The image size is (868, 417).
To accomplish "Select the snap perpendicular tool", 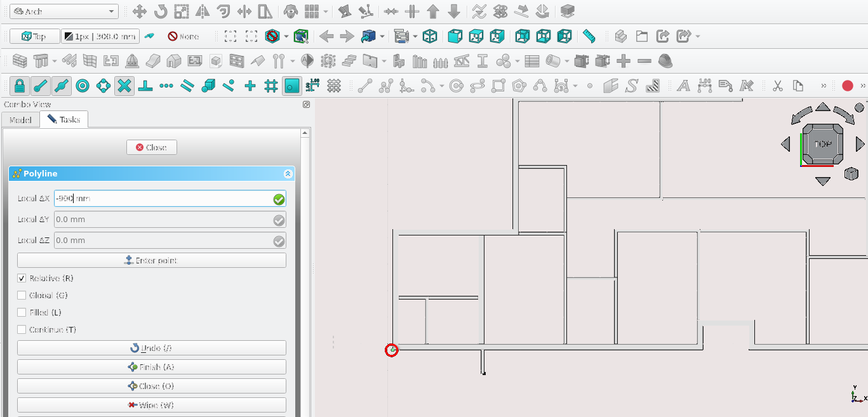I will [145, 86].
